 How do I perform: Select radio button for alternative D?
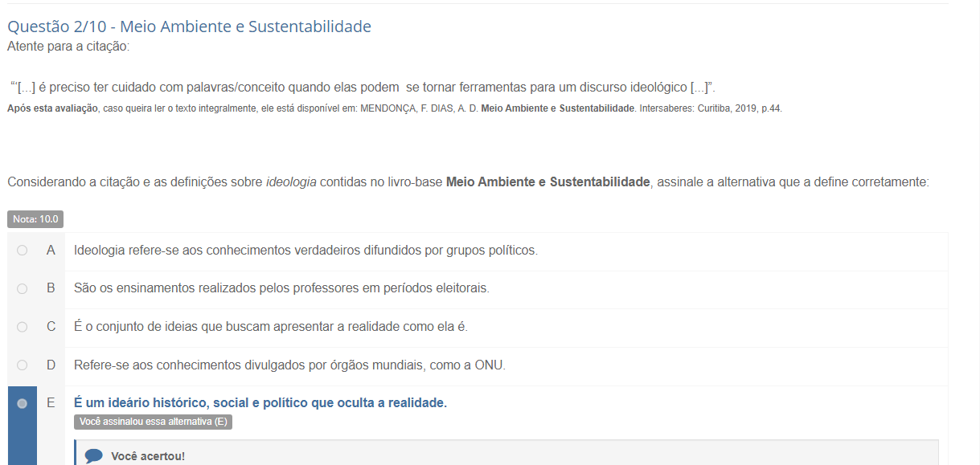pos(22,365)
